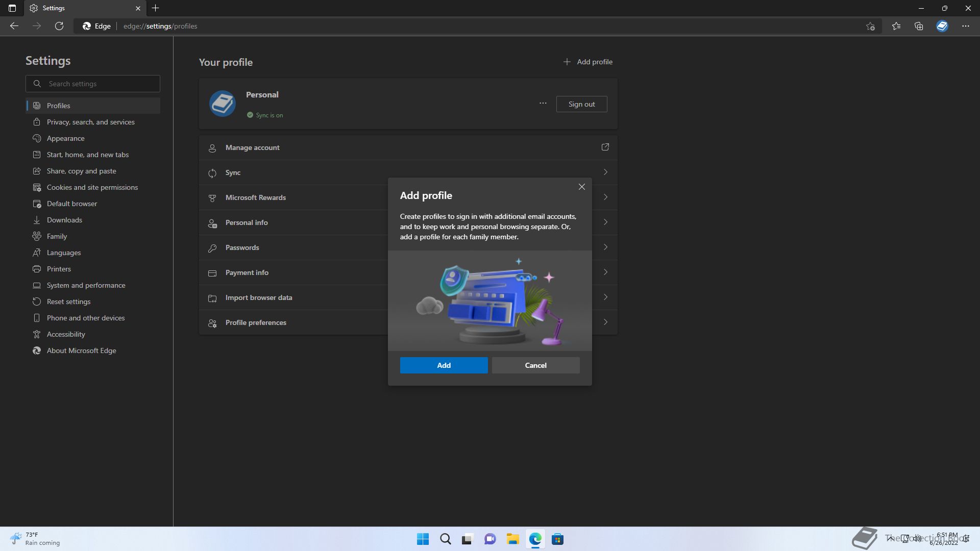The width and height of the screenshot is (980, 551).
Task: Click the Printers icon in sidebar
Action: (x=37, y=269)
